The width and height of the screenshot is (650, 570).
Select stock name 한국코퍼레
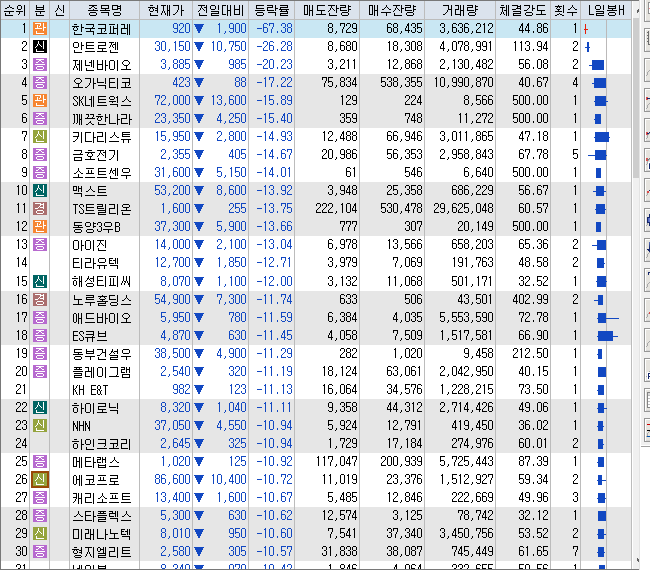point(102,29)
